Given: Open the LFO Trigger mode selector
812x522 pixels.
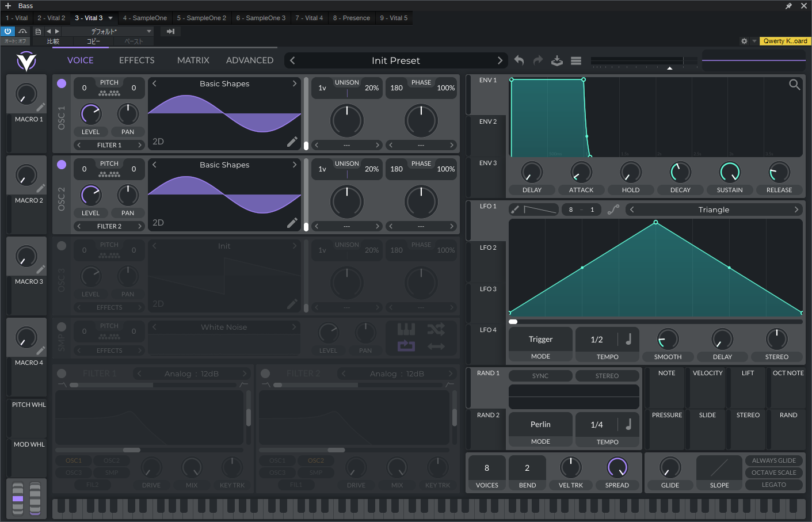Looking at the screenshot, I should click(540, 340).
